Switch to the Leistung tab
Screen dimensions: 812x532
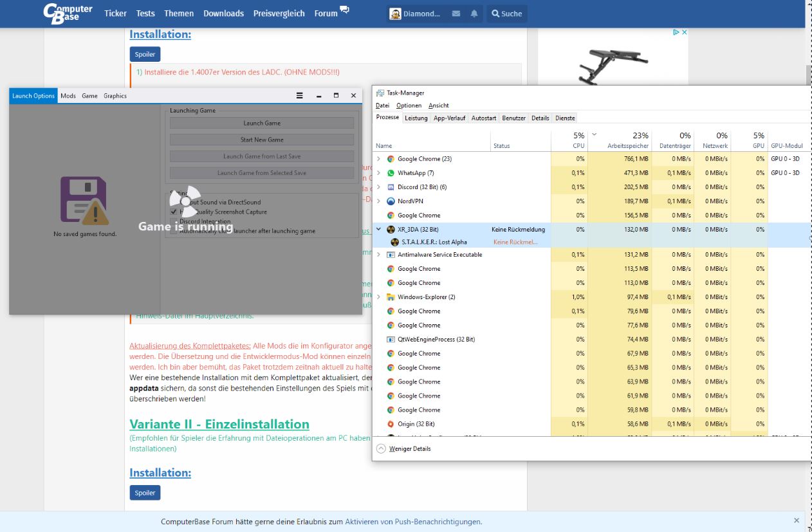(x=416, y=118)
